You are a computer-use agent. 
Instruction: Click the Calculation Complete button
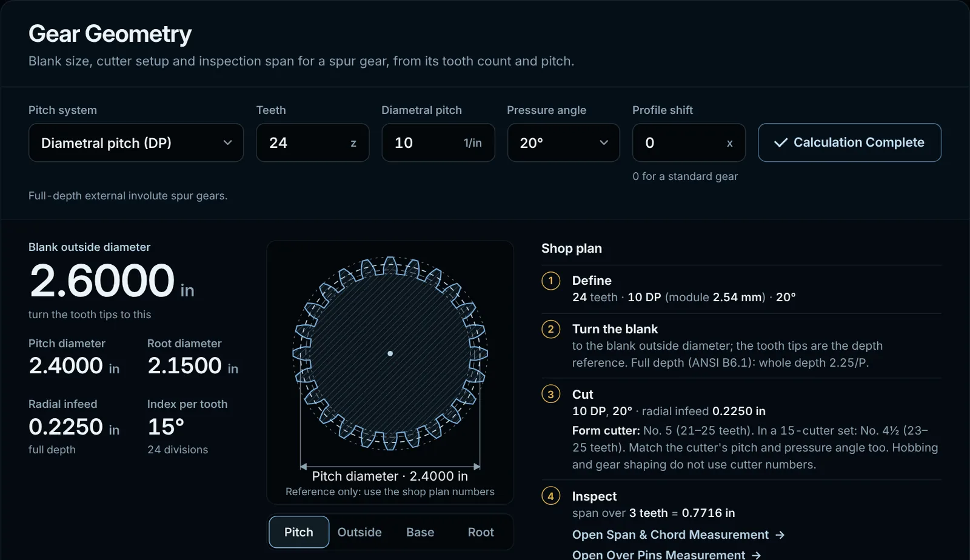(849, 142)
